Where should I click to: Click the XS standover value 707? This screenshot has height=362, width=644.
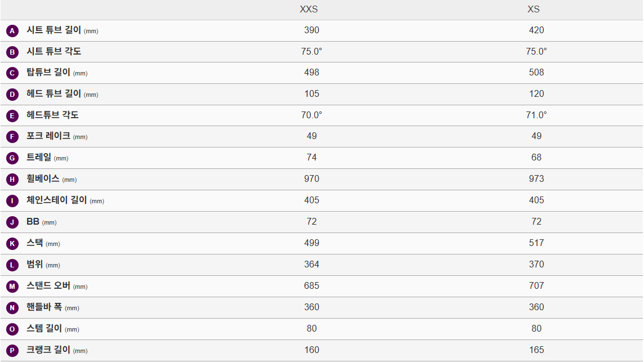coord(536,285)
